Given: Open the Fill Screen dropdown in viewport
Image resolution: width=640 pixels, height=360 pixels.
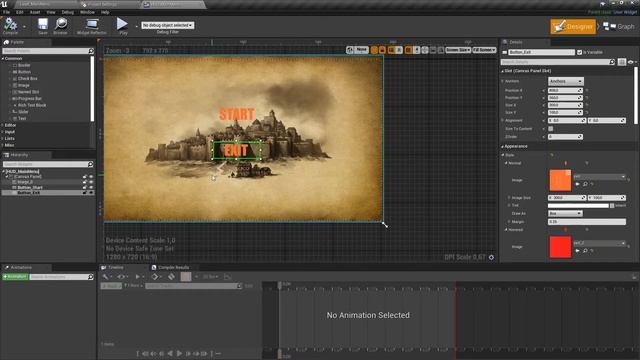Looking at the screenshot, I should [484, 50].
